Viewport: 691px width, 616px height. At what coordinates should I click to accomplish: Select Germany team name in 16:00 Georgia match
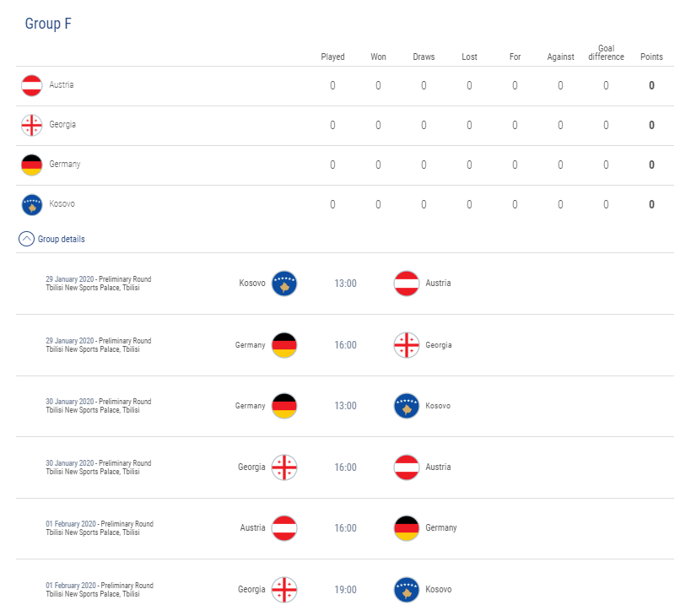click(x=250, y=345)
